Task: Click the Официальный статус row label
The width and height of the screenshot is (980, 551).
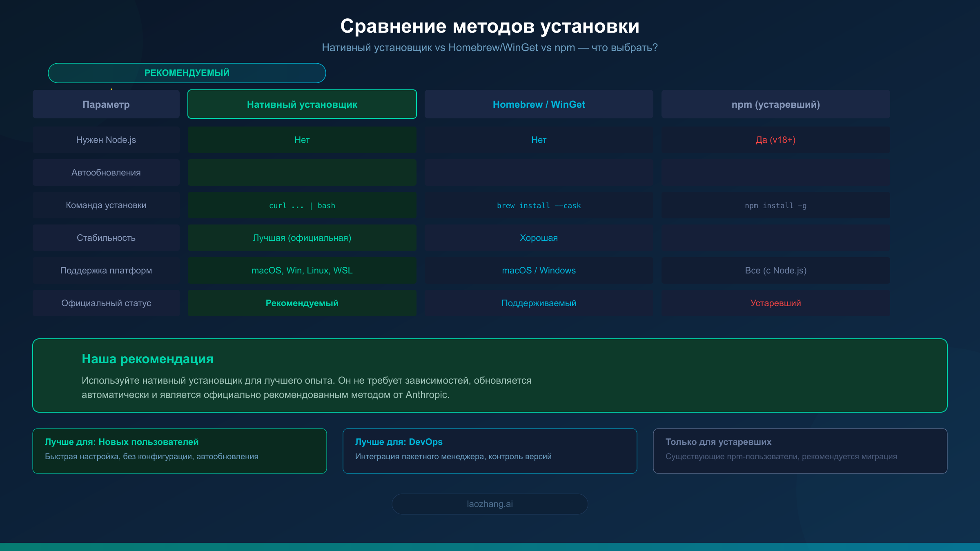Action: click(x=106, y=303)
